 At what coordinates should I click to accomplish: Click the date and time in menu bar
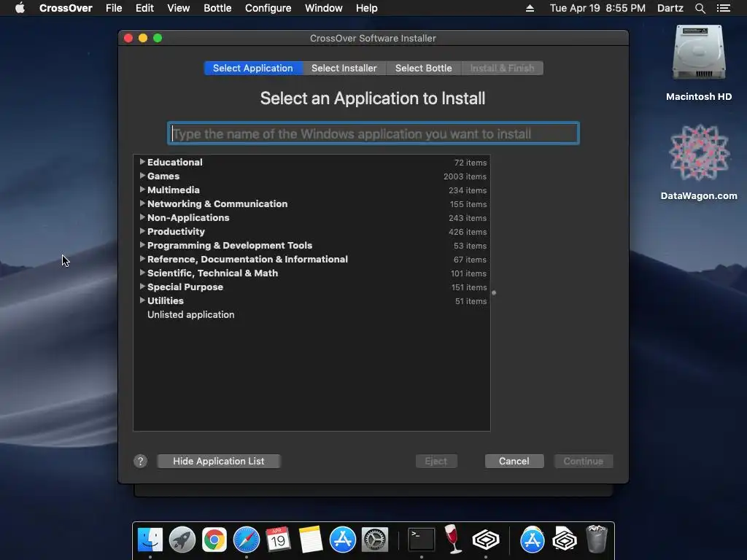(597, 8)
